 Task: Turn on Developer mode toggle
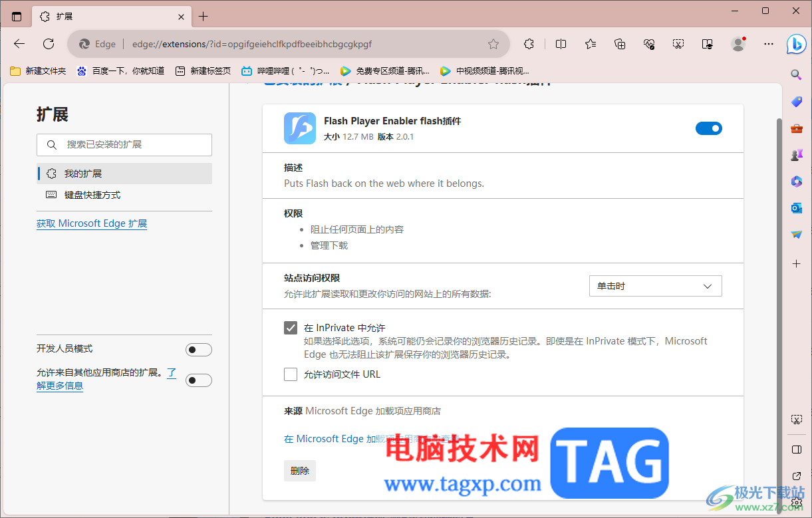pos(199,350)
